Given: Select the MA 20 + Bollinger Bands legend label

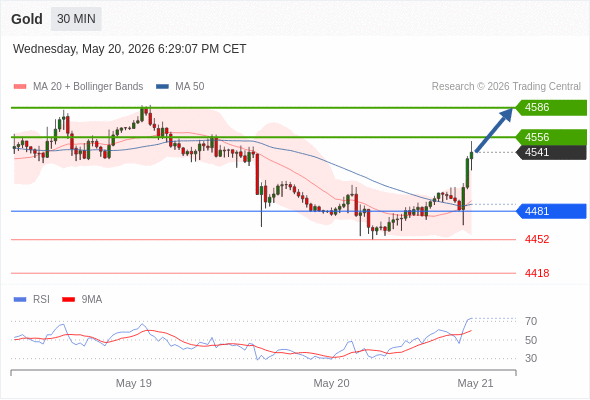Looking at the screenshot, I should point(88,87).
